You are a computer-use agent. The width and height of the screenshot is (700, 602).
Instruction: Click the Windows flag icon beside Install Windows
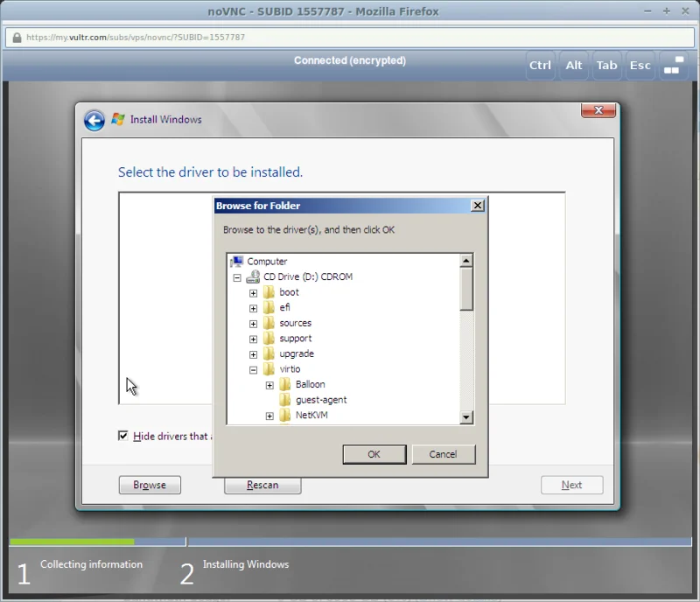(x=114, y=119)
